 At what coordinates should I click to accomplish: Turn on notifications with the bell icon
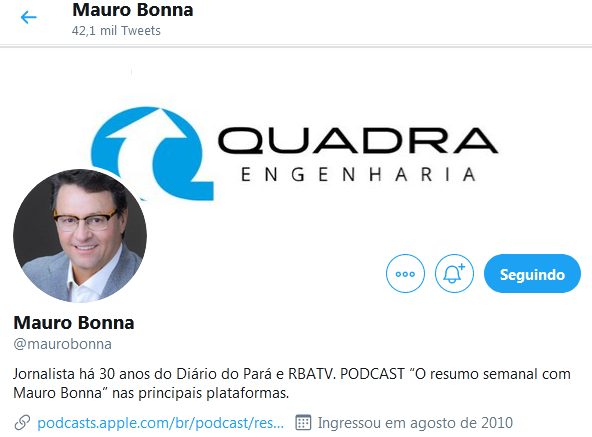point(454,273)
